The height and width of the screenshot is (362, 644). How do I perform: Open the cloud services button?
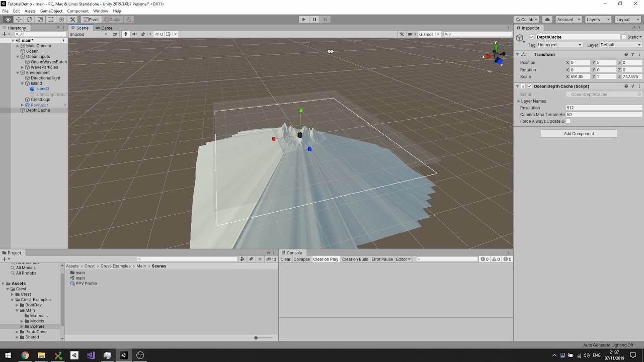coord(547,20)
